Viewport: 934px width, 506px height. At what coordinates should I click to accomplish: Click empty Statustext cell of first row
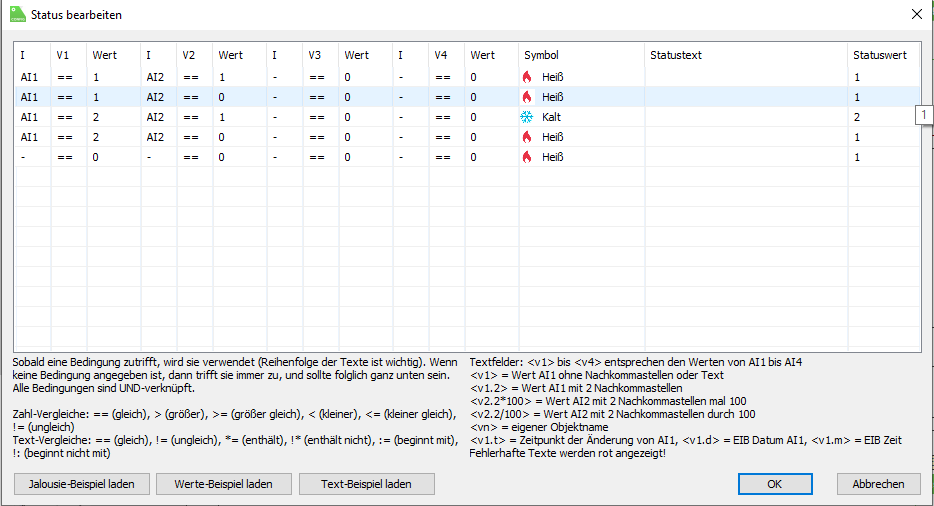coord(746,77)
